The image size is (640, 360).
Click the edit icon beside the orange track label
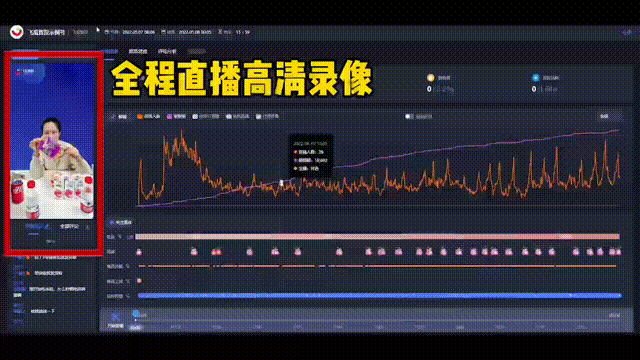point(128,266)
